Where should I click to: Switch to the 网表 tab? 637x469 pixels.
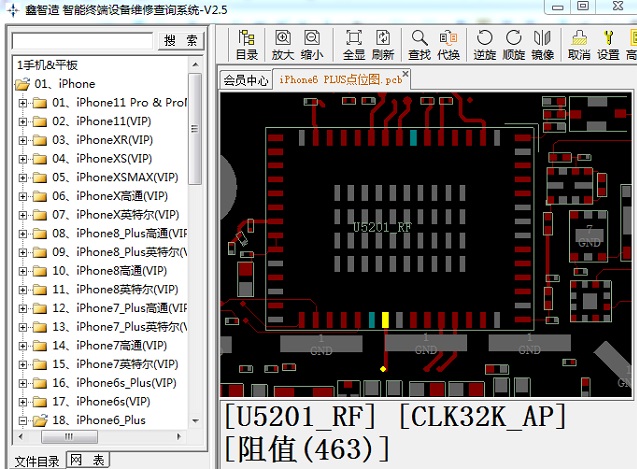coord(87,460)
